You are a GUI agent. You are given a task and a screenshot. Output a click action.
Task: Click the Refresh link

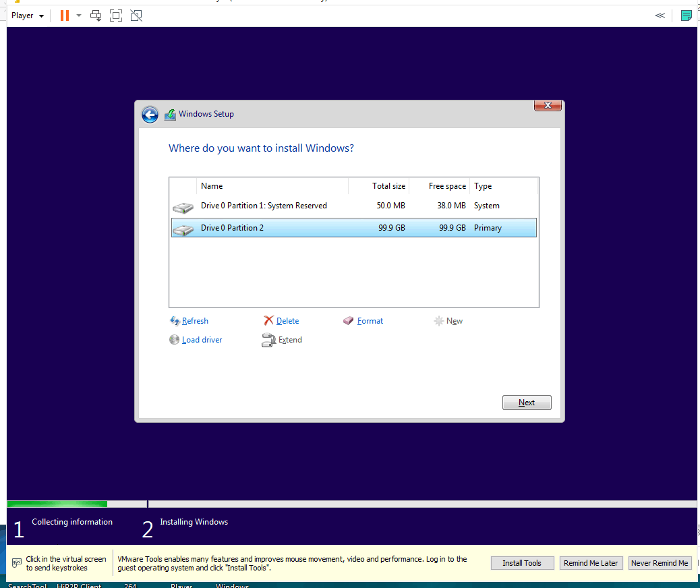coord(195,321)
